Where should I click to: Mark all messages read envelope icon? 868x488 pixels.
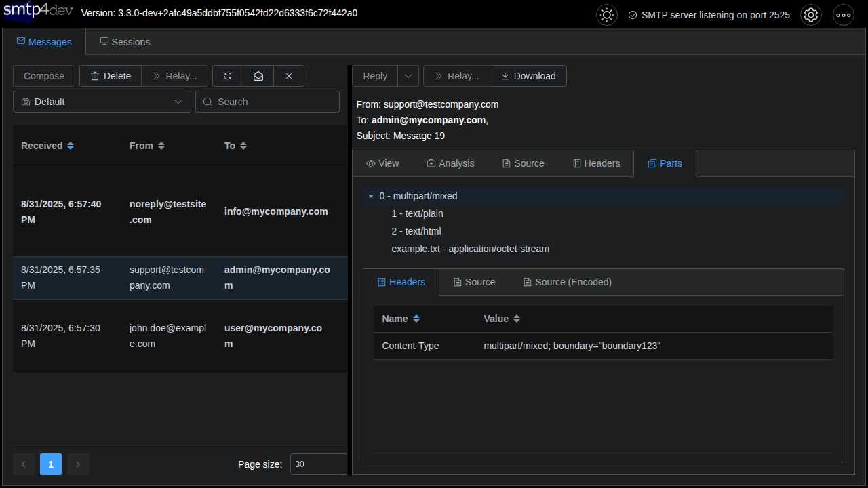[x=258, y=76]
